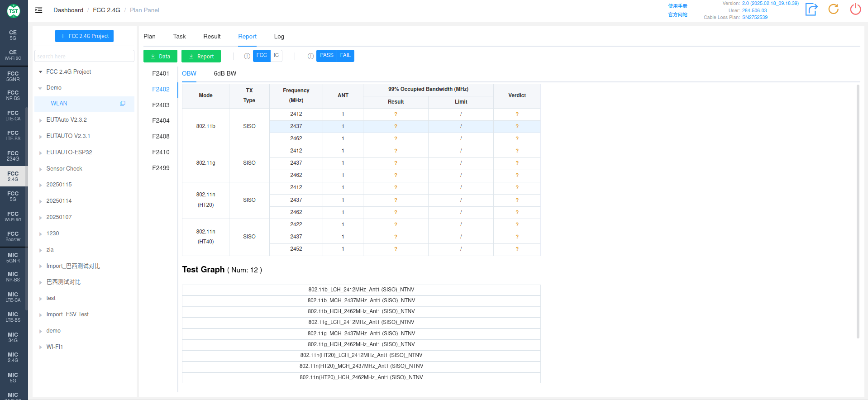Toggle FAIL verdict filter

(x=345, y=56)
